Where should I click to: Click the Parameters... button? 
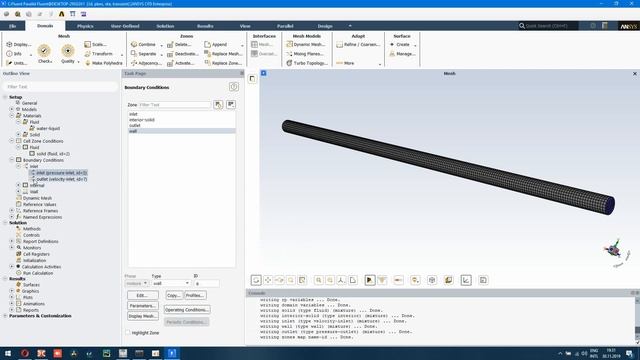point(142,306)
